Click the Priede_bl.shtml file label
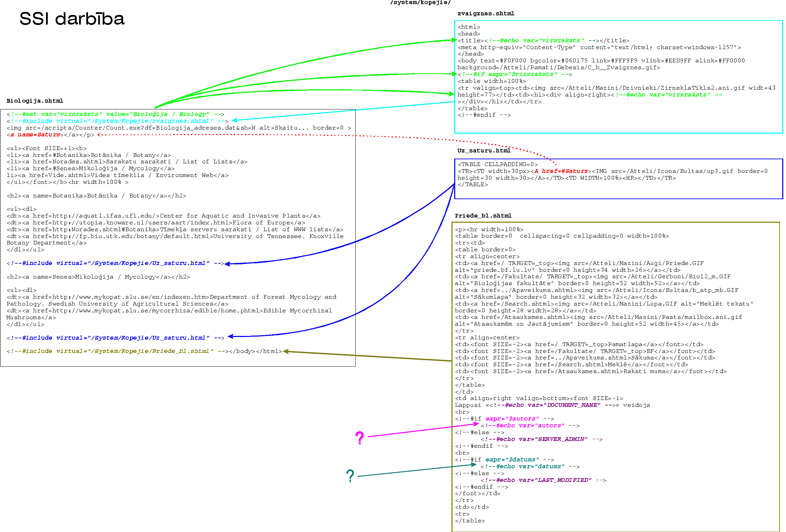786x532 pixels. click(x=483, y=216)
